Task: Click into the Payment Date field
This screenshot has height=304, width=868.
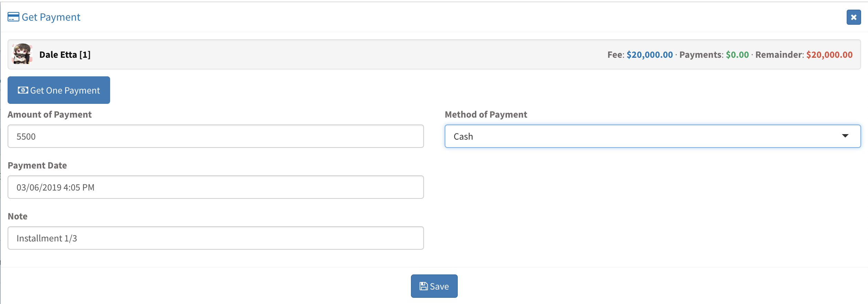Action: pos(216,187)
